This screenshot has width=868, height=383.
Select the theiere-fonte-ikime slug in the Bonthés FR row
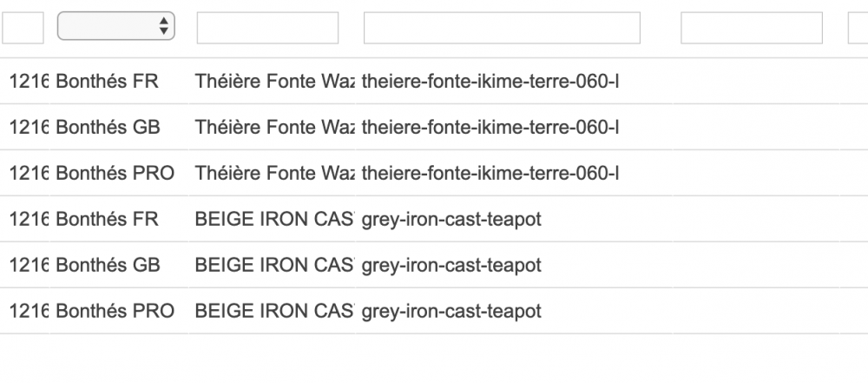pyautogui.click(x=490, y=82)
